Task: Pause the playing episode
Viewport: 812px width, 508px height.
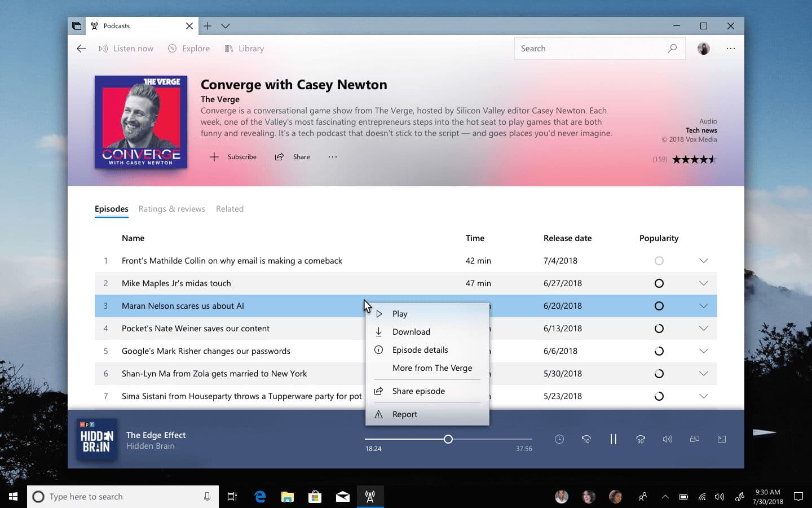Action: (614, 439)
